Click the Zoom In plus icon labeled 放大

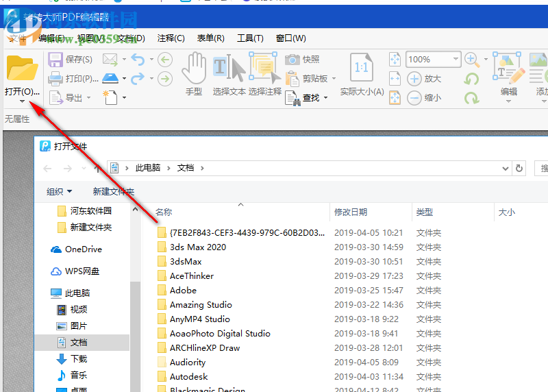414,79
